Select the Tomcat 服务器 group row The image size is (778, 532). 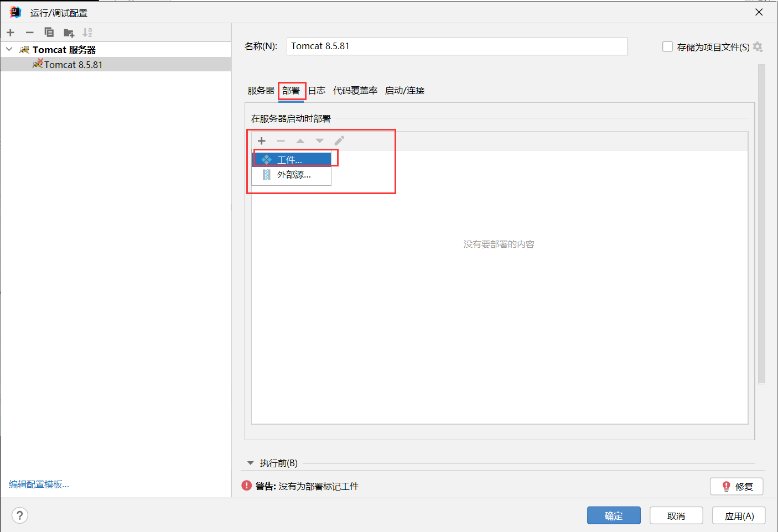115,50
